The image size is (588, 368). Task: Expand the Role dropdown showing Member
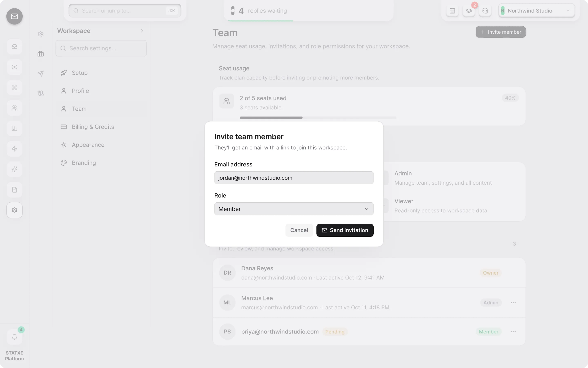click(294, 209)
